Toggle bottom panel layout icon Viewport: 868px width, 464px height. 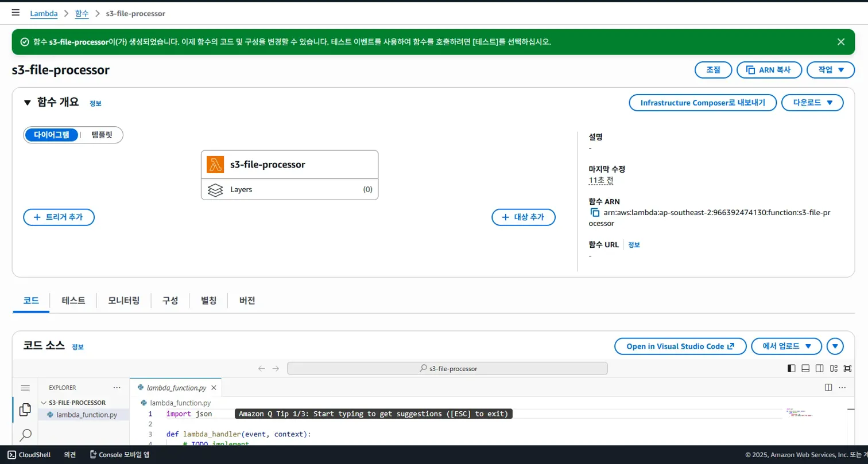tap(805, 368)
